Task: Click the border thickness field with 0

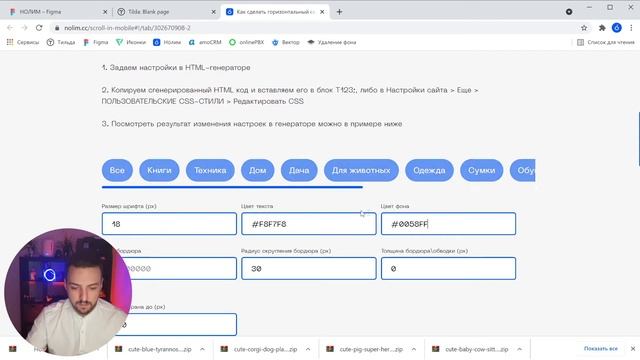Action: tap(448, 269)
